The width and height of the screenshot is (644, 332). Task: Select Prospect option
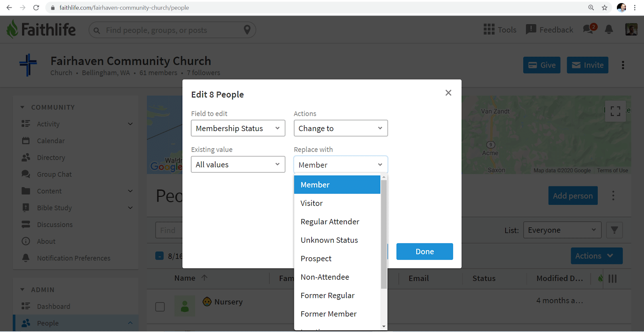coord(337,259)
